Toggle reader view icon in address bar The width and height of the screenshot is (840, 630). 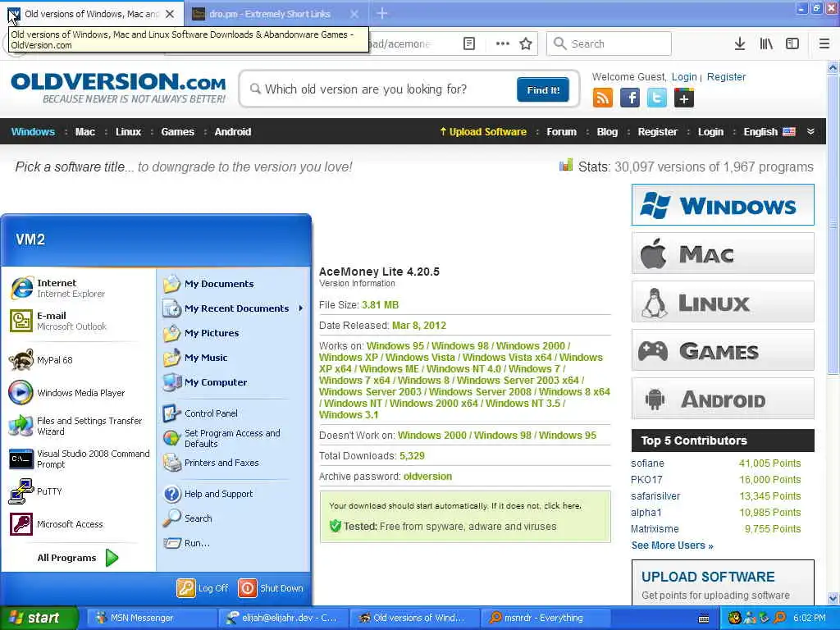(x=469, y=43)
